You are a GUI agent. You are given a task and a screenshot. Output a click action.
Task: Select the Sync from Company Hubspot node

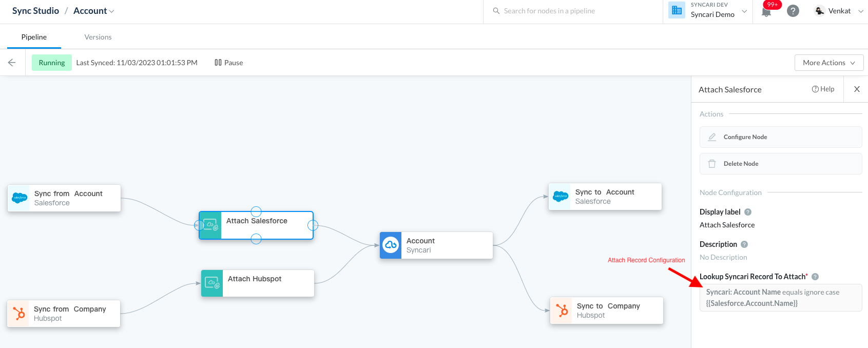64,314
